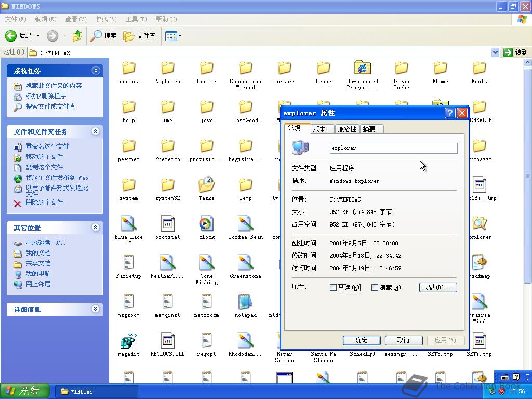Screen dimensions: 532x399
Task: Collapse the Other Places panel
Action: 96,228
